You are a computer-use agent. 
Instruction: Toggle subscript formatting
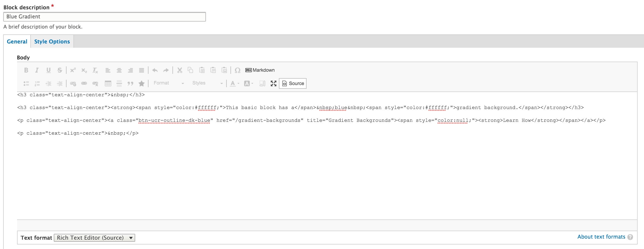tap(84, 70)
